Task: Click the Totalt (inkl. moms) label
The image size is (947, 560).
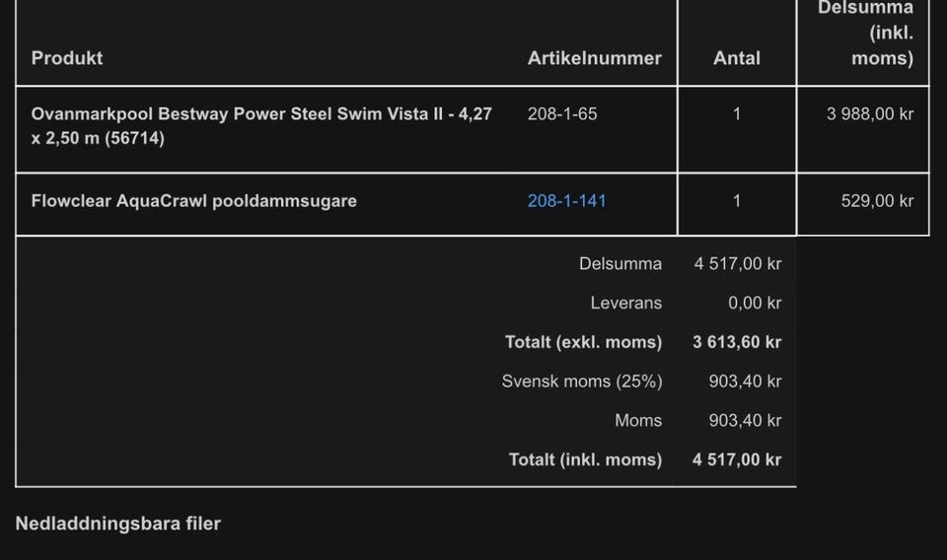Action: pos(585,459)
